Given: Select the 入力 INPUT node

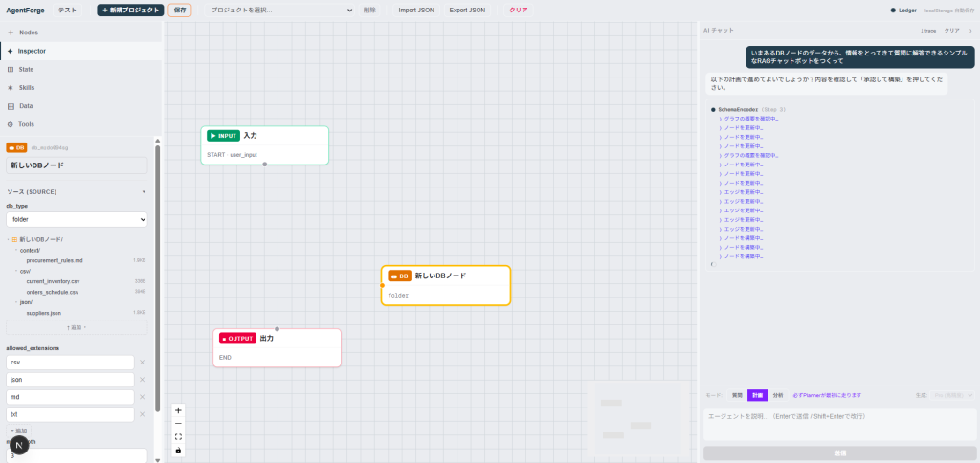Looking at the screenshot, I should click(x=264, y=145).
